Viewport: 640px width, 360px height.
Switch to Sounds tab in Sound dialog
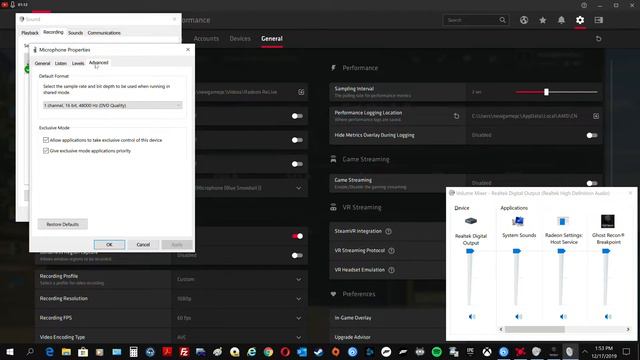[76, 33]
